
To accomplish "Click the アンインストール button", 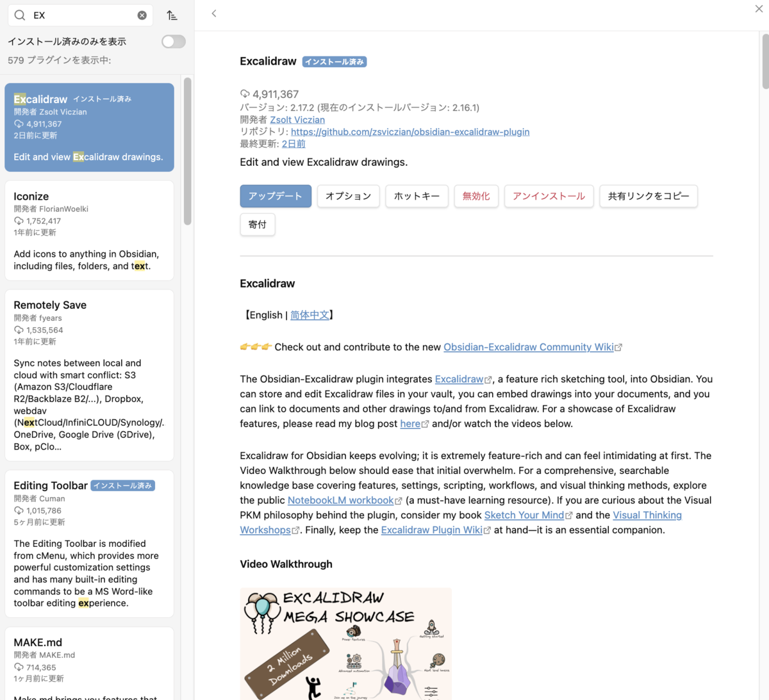I will (549, 196).
